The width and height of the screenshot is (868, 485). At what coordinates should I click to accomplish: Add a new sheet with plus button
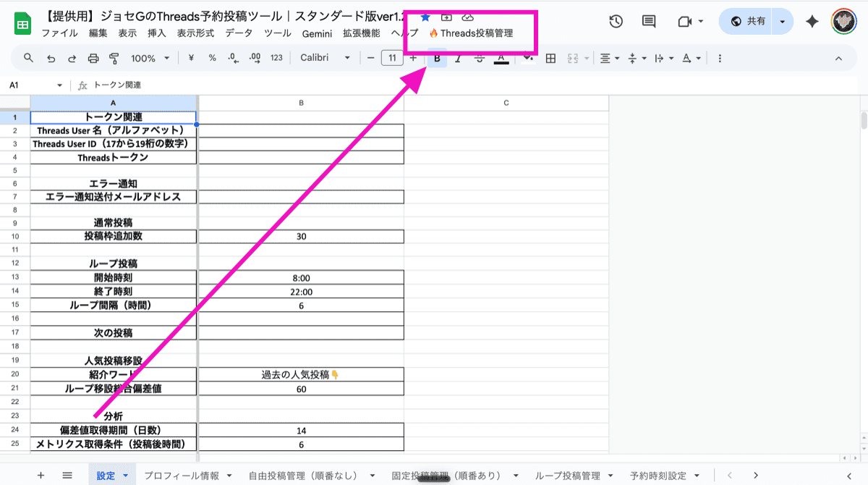point(41,476)
